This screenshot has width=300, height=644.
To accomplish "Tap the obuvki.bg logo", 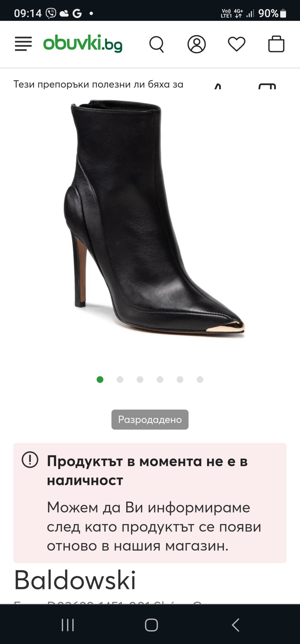I will [83, 43].
